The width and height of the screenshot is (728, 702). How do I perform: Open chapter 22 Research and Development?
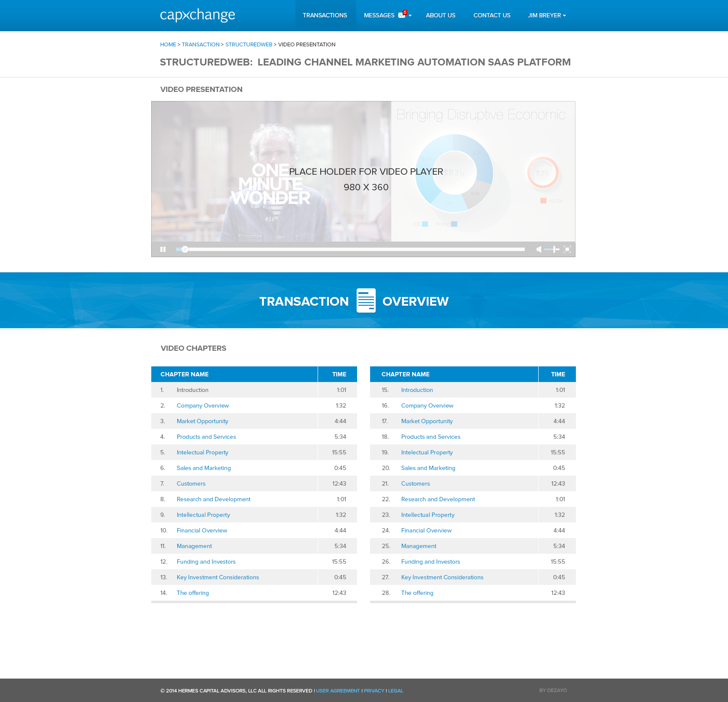[438, 499]
